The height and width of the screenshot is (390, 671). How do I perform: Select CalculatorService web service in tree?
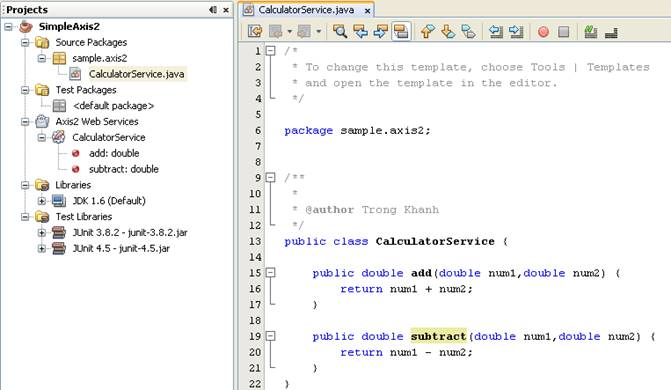[x=109, y=137]
